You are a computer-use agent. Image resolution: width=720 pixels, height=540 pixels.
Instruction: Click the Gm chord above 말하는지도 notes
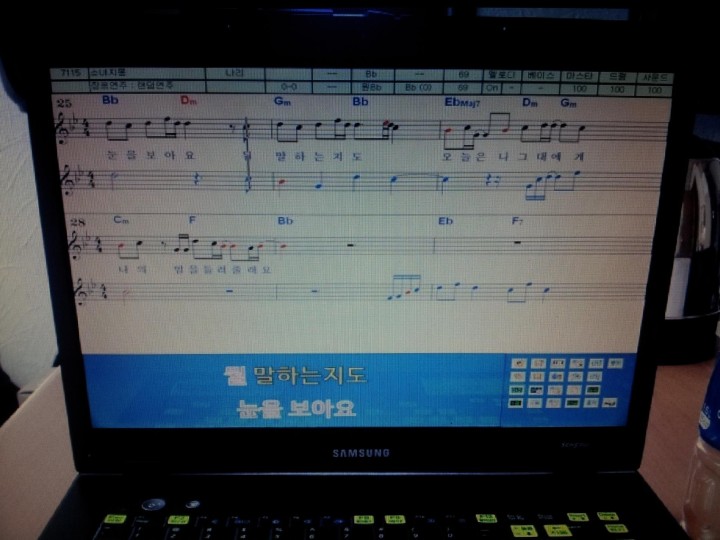point(282,101)
